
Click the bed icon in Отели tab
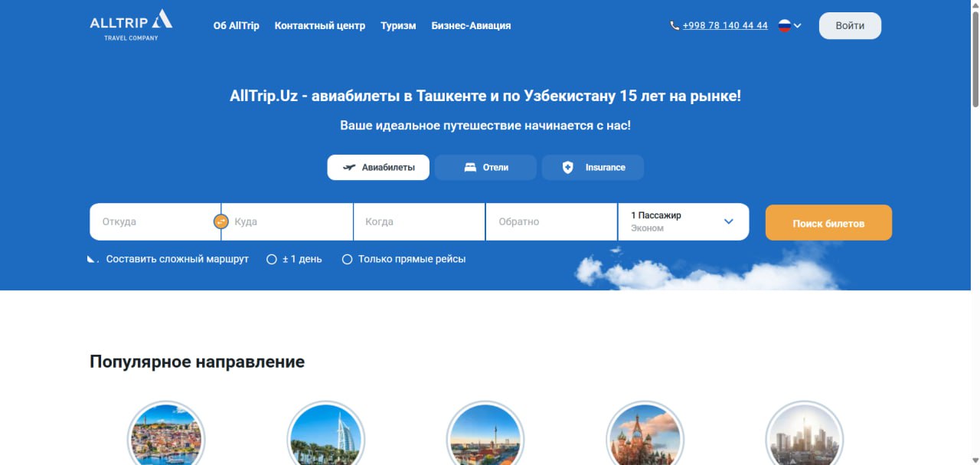[x=470, y=167]
